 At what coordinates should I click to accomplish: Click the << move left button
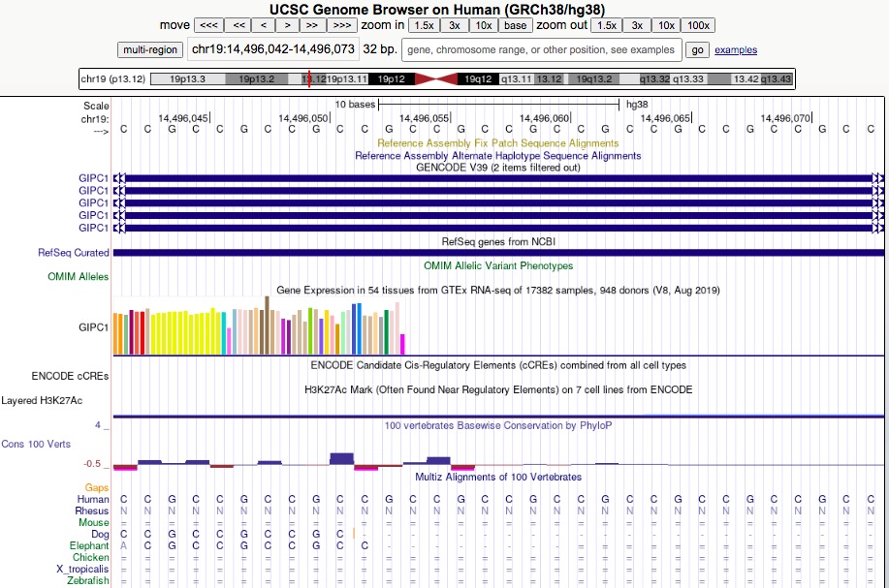(x=238, y=25)
